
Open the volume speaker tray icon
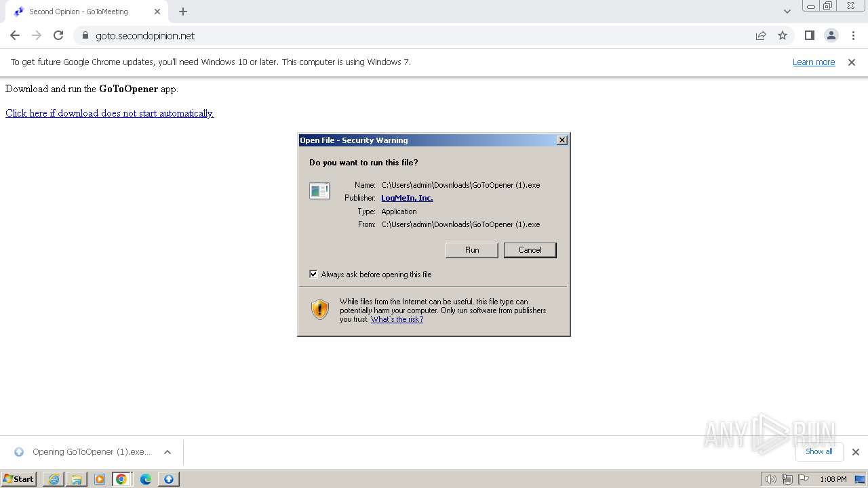[x=770, y=479]
